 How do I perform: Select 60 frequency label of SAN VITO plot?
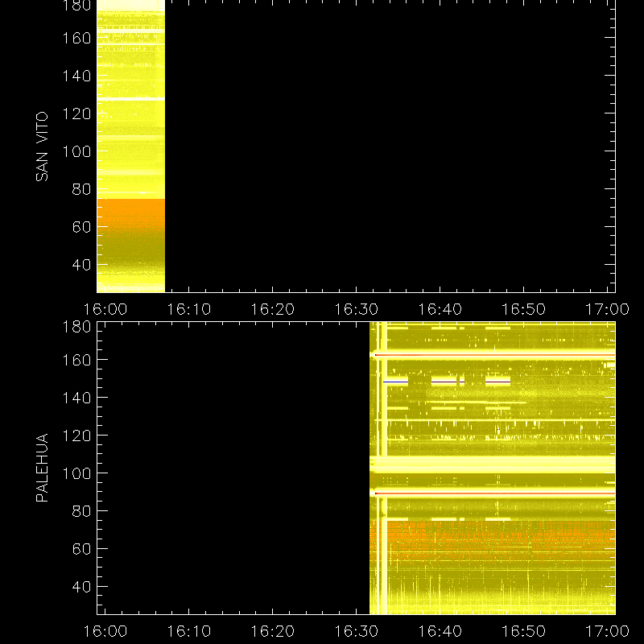(81, 227)
